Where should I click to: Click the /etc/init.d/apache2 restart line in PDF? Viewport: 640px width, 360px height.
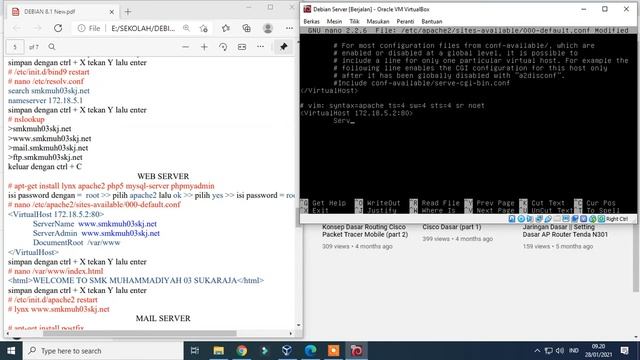[x=53, y=300]
